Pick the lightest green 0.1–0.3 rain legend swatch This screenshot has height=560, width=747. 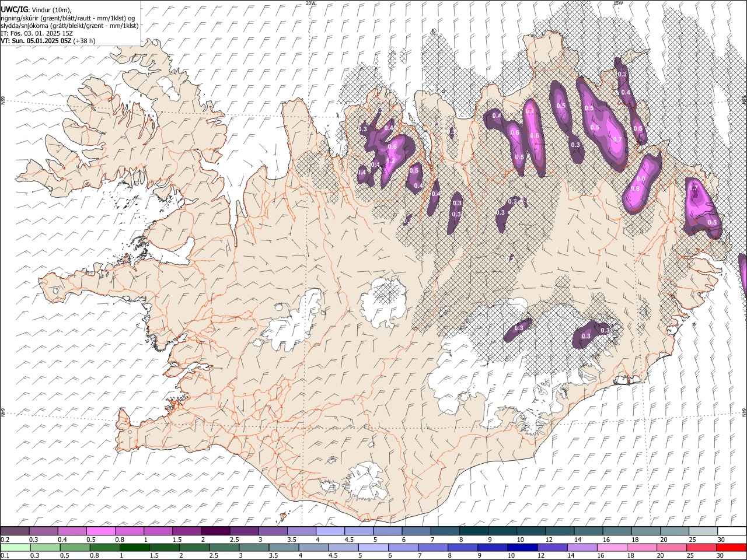tap(16, 547)
